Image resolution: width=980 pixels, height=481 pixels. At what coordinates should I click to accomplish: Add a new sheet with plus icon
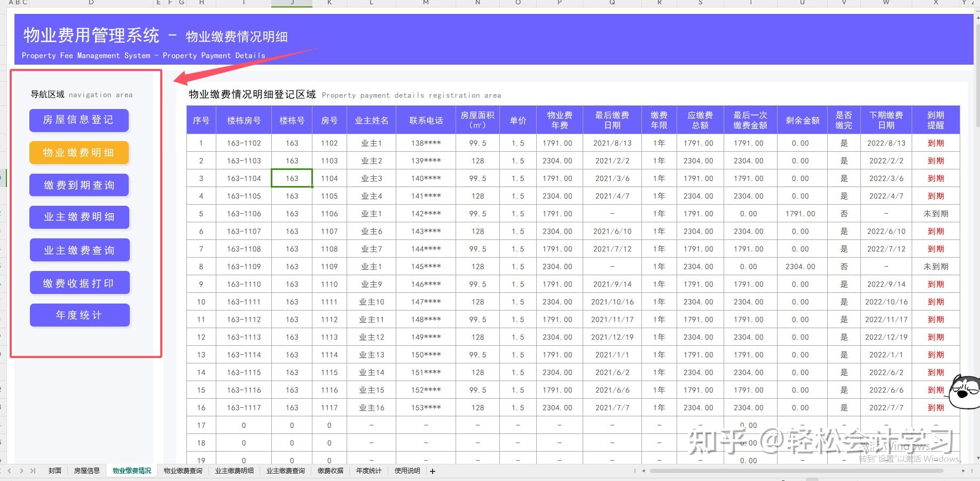[433, 471]
